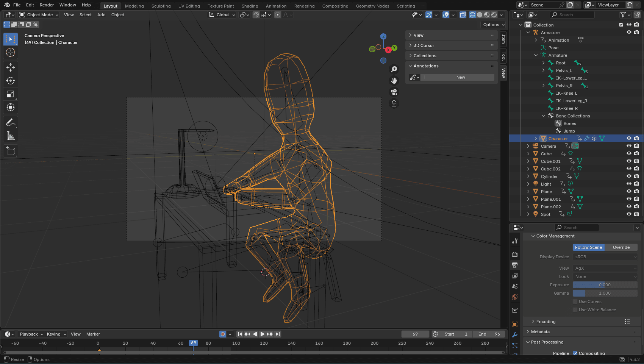Image resolution: width=644 pixels, height=364 pixels.
Task: Hide the Character object in viewport
Action: point(629,138)
